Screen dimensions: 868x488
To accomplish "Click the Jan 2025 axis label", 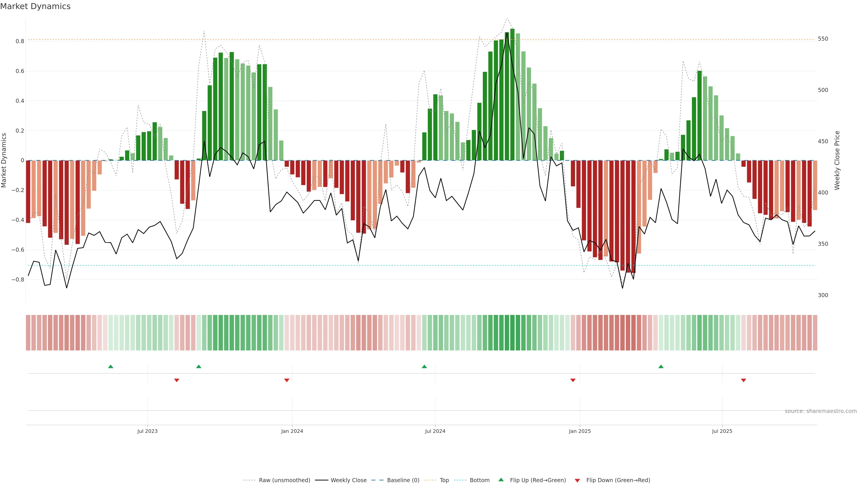I will coord(580,431).
